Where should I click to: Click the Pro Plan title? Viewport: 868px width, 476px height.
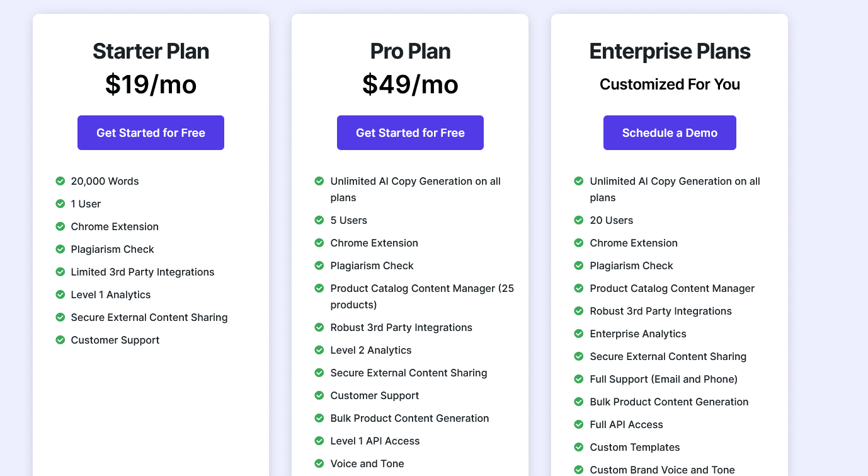coord(410,52)
